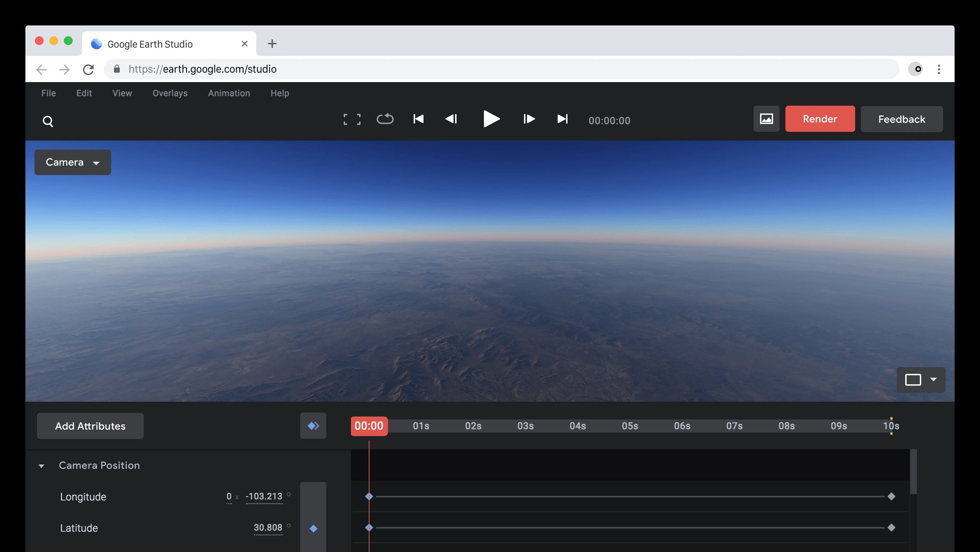Toggle Latitude keyframe diamond

[313, 528]
